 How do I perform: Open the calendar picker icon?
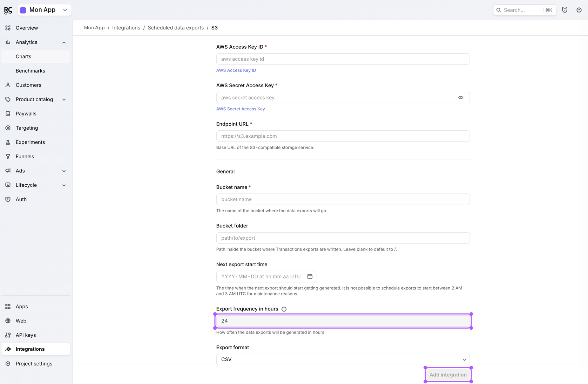point(310,276)
